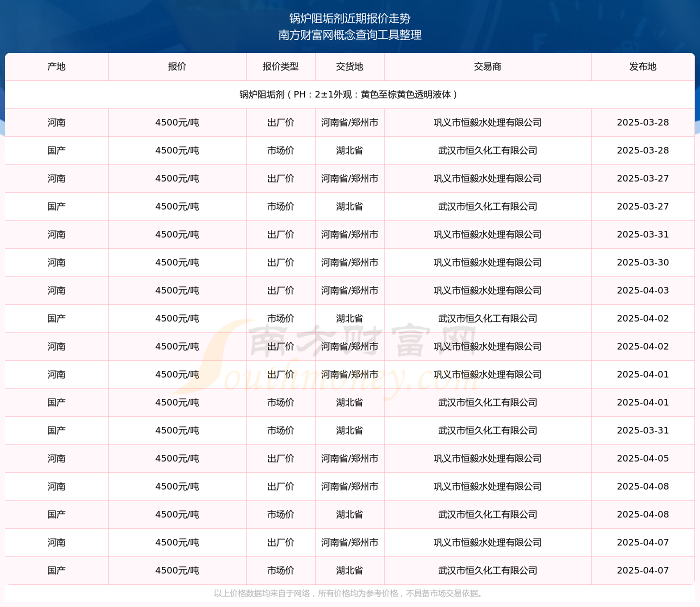Click date 2025-04-02 in the 国产 row

643,318
